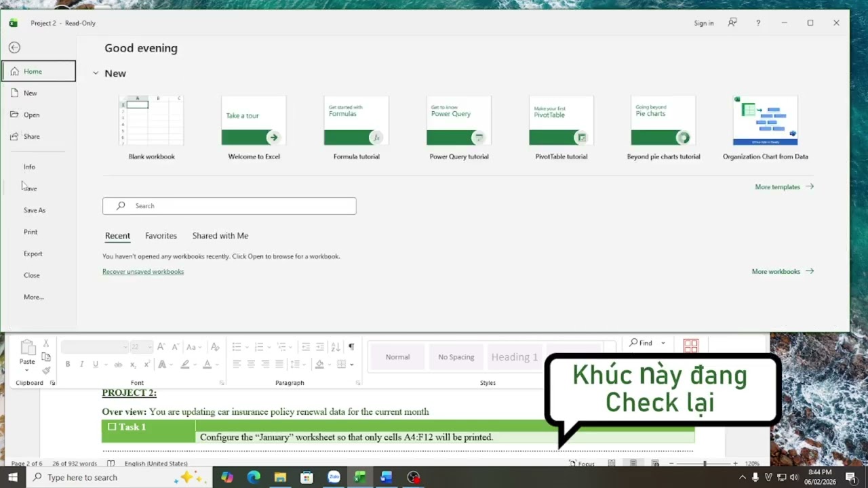Select Home in Excel backstage sidebar

coord(39,71)
